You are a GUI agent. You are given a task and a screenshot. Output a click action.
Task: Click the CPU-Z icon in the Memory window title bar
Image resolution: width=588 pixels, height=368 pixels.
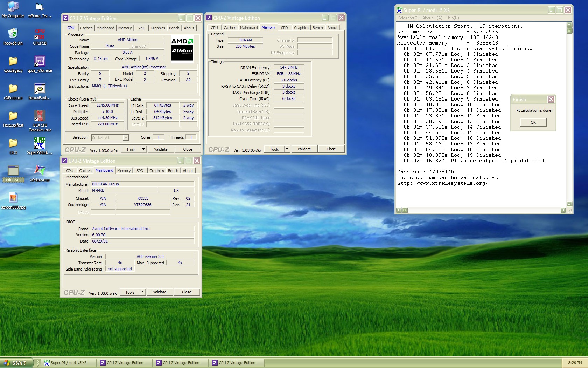tap(209, 18)
